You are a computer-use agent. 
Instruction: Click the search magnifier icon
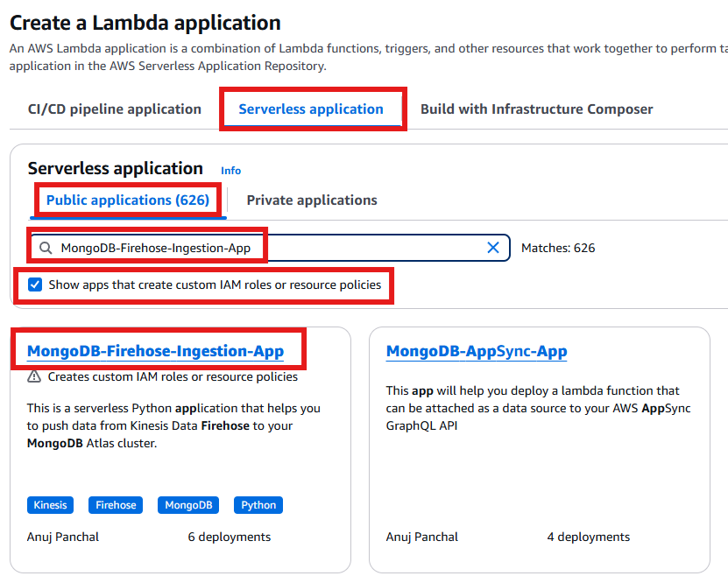coord(46,248)
